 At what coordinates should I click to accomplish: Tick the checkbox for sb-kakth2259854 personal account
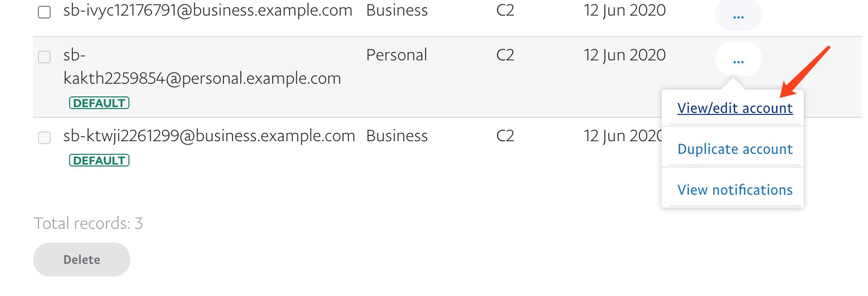(44, 57)
